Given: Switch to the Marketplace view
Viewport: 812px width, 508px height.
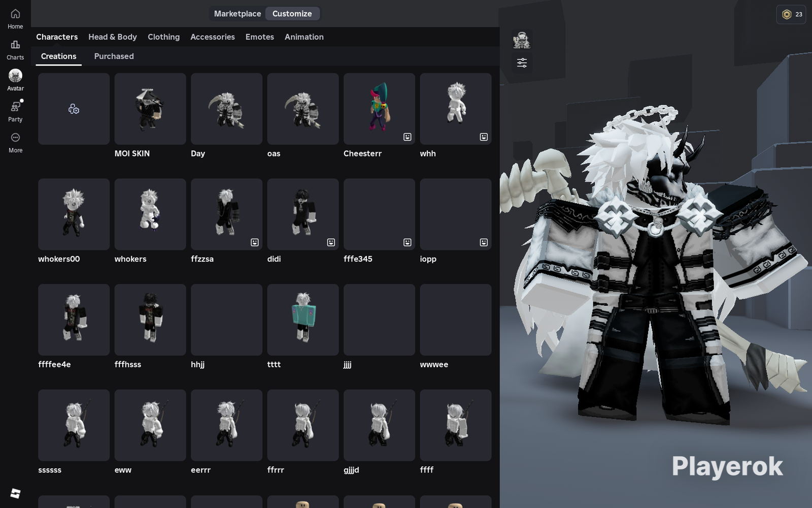Looking at the screenshot, I should (x=238, y=14).
